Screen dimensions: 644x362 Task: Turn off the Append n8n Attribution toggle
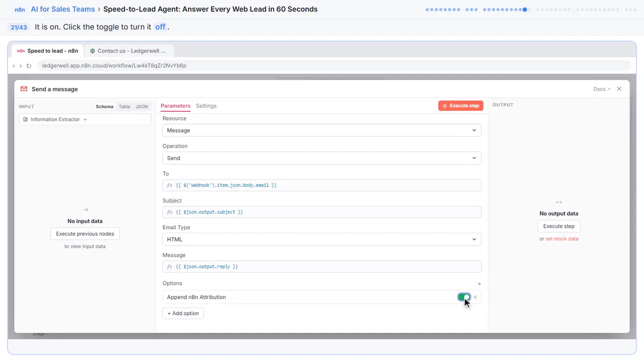[x=464, y=297]
